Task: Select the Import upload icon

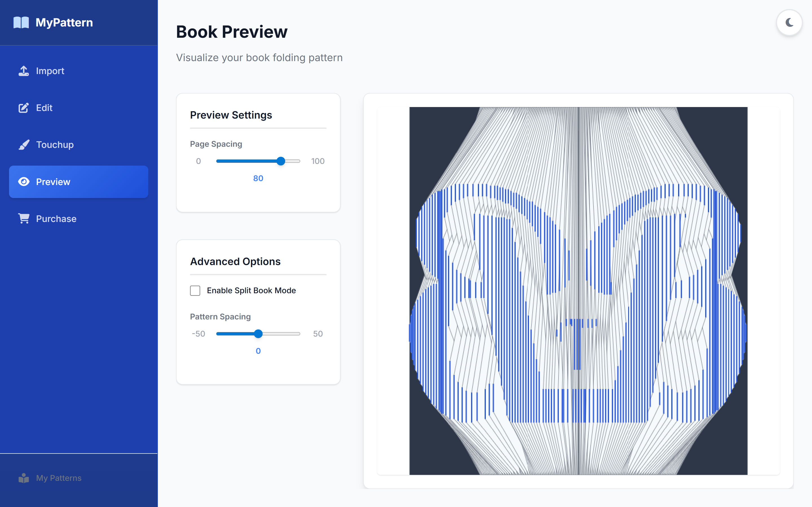Action: pyautogui.click(x=23, y=71)
